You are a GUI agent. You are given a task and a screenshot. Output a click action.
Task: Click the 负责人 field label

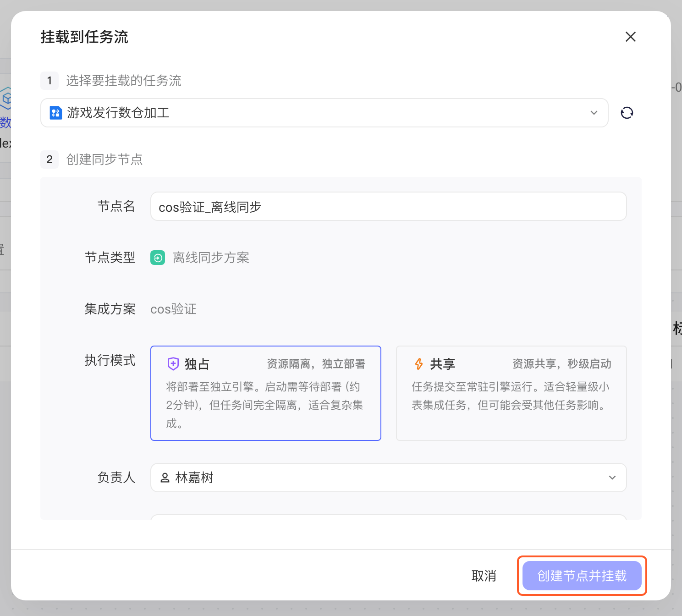pos(116,478)
